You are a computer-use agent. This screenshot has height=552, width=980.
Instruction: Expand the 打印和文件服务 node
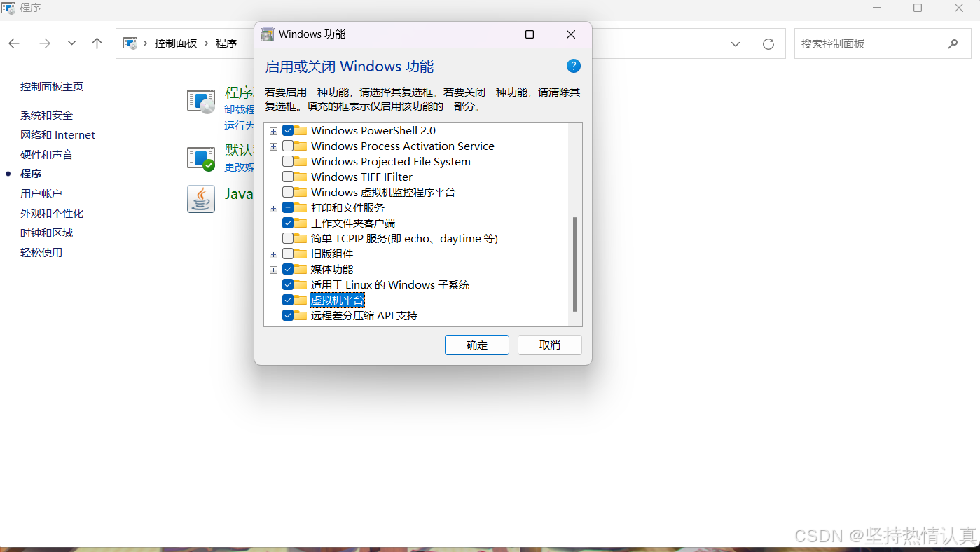click(273, 208)
